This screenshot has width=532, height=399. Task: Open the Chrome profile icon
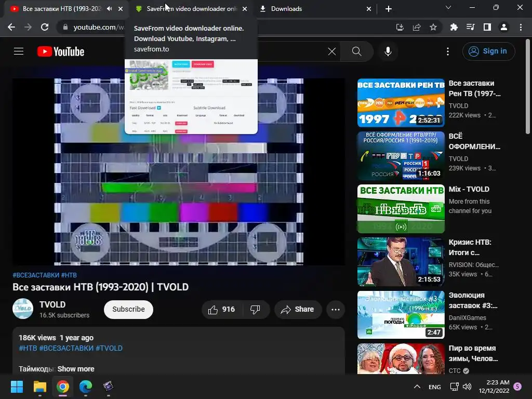[504, 27]
